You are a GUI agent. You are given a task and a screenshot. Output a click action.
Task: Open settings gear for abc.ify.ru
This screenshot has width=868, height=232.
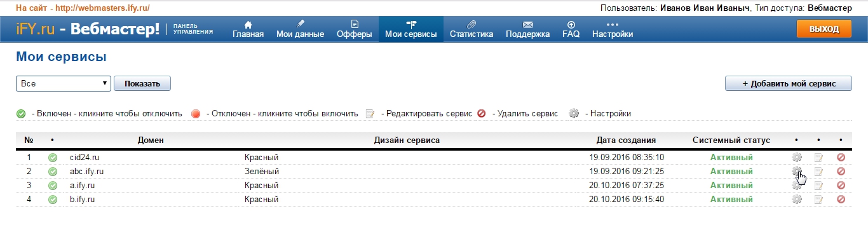click(x=796, y=171)
